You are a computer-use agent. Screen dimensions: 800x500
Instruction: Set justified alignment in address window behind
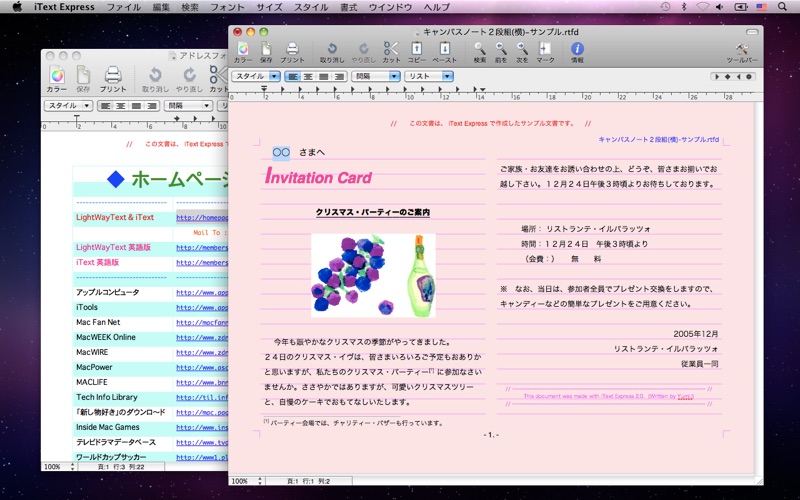136,106
